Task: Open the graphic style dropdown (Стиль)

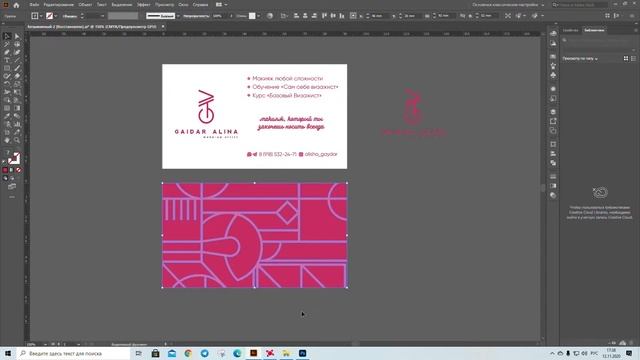Action: click(258, 16)
